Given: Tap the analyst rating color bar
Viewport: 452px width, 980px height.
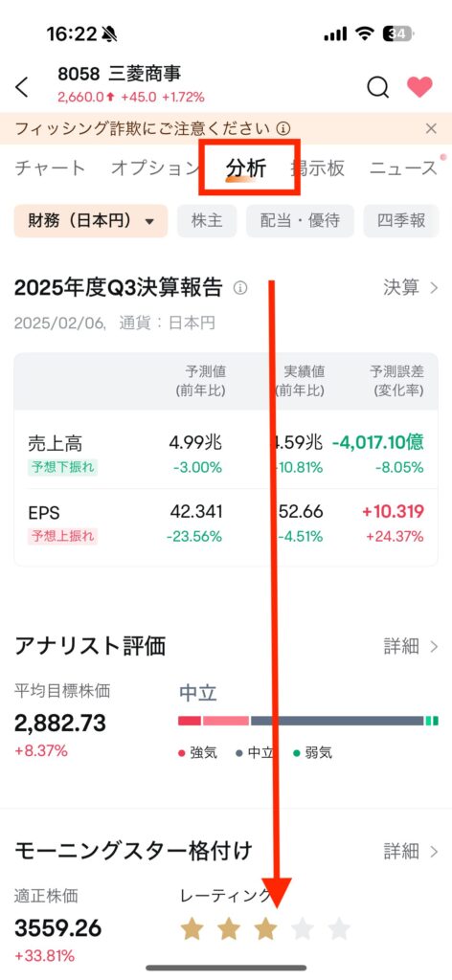Looking at the screenshot, I should pyautogui.click(x=308, y=721).
